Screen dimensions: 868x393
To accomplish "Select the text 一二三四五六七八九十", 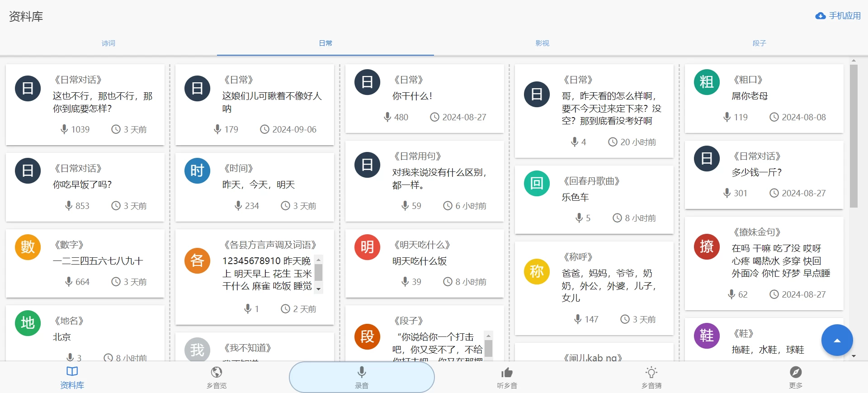I will coord(98,261).
